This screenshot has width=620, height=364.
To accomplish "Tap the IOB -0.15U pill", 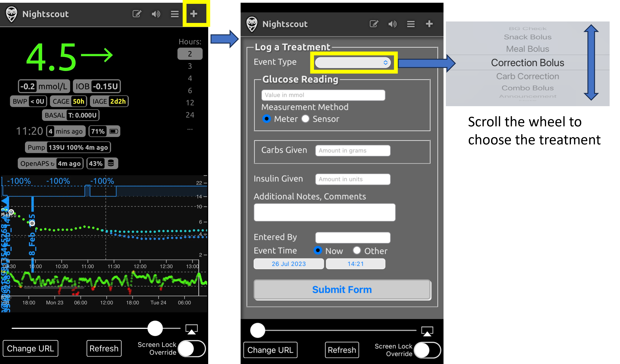I will 97,86.
